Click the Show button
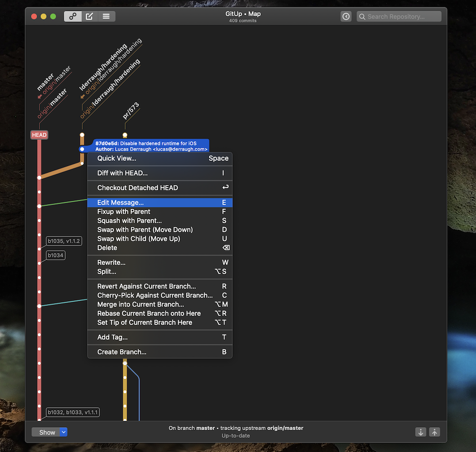The width and height of the screenshot is (476, 452). point(47,432)
